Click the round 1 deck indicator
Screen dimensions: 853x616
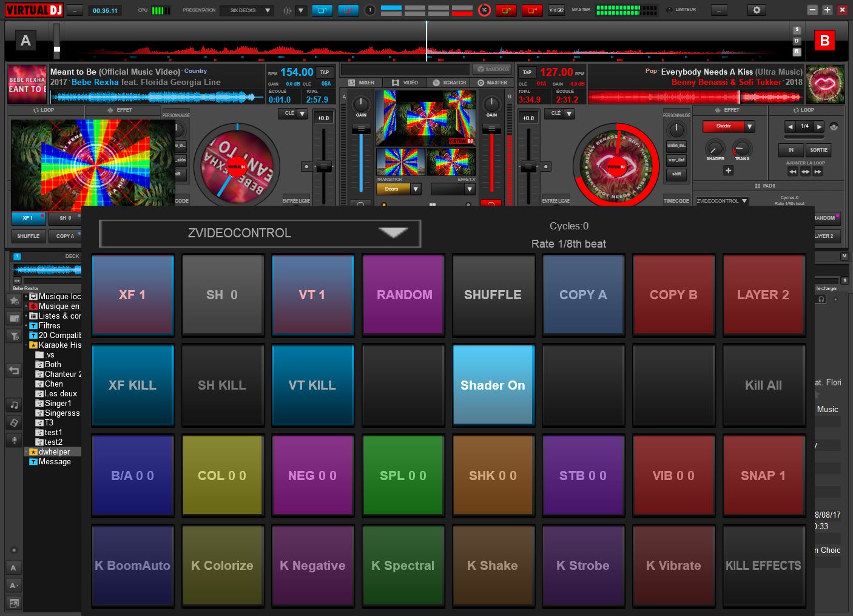pyautogui.click(x=369, y=10)
